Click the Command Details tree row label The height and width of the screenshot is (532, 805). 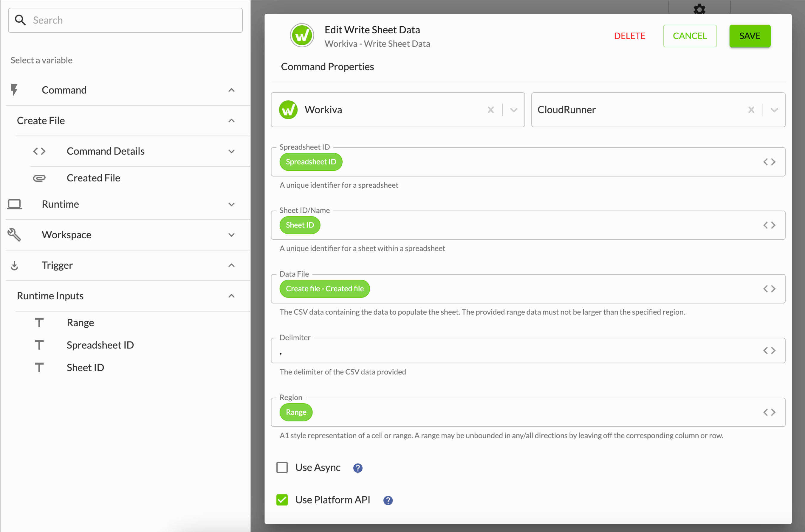point(106,151)
